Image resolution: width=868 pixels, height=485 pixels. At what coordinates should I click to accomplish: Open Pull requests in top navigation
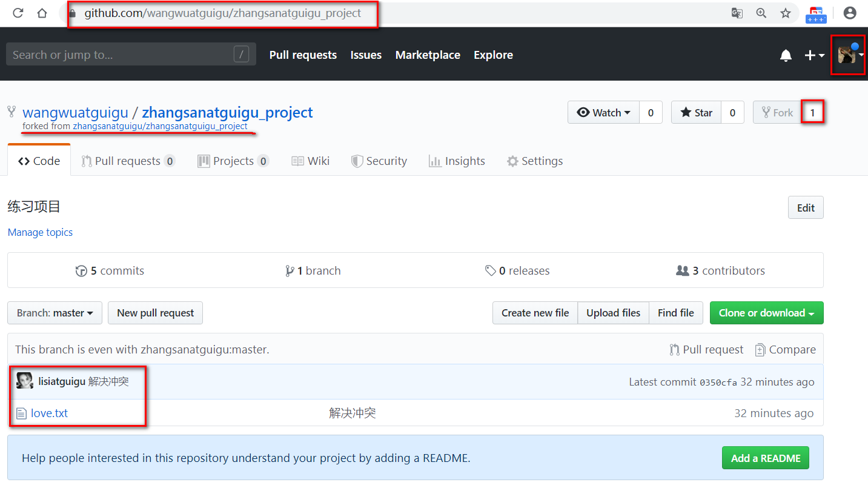tap(303, 55)
